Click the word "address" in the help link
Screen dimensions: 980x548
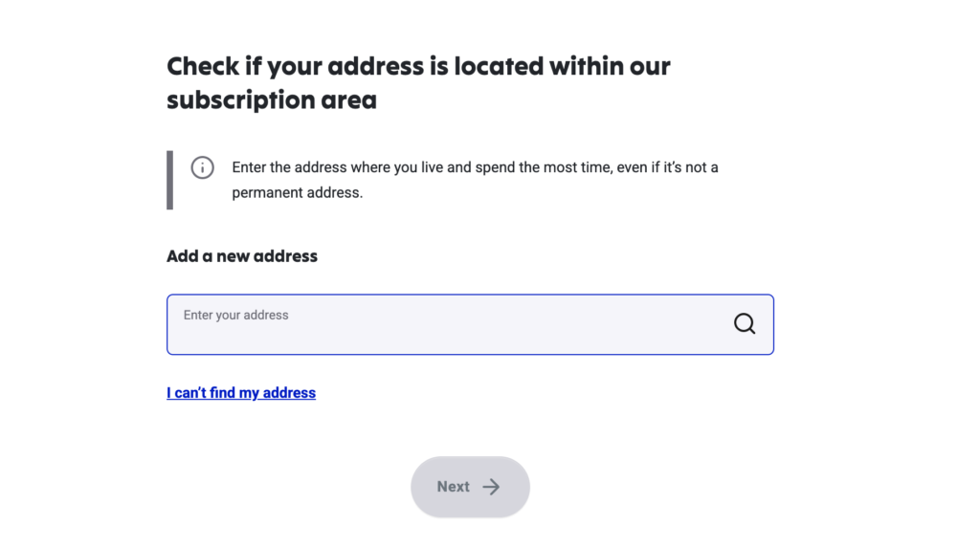(x=289, y=393)
